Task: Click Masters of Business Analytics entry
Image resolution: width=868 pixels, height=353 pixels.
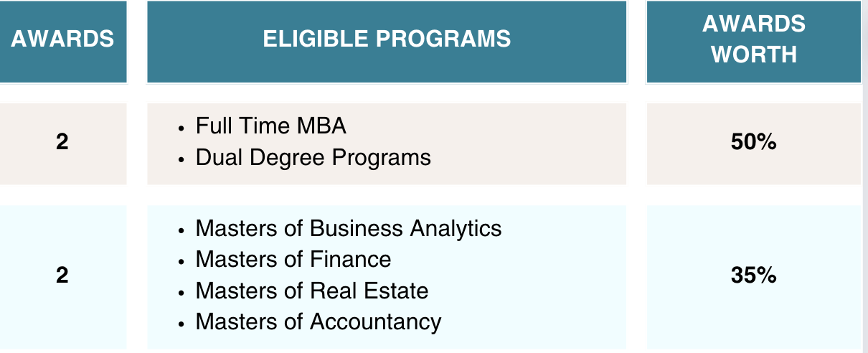Action: pos(348,228)
